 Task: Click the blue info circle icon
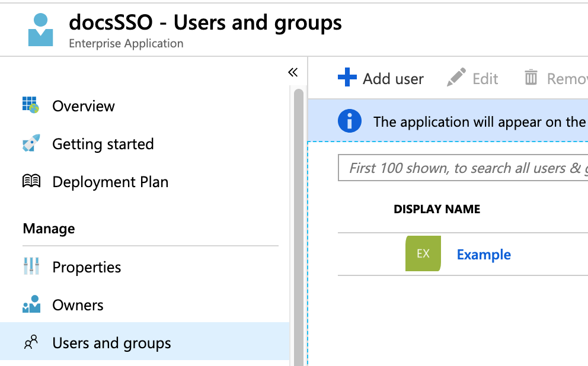[x=350, y=121]
